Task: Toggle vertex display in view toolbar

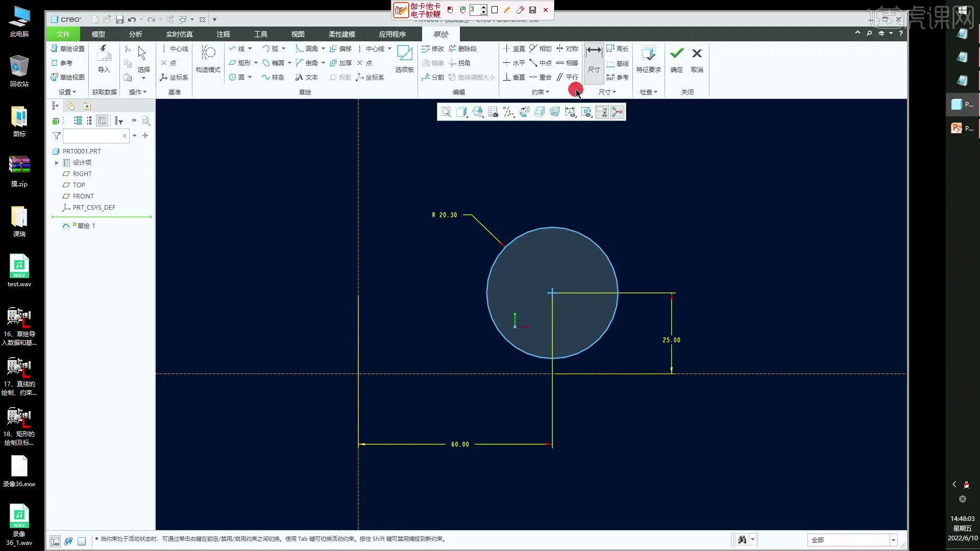Action: coord(618,112)
